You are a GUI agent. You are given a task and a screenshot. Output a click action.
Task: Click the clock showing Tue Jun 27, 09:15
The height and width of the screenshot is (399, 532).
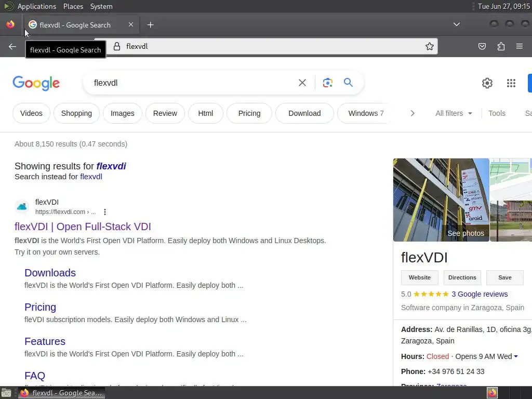503,6
